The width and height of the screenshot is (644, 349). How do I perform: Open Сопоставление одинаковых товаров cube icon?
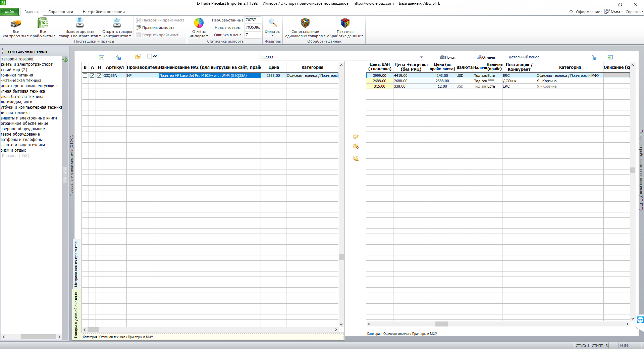click(305, 23)
